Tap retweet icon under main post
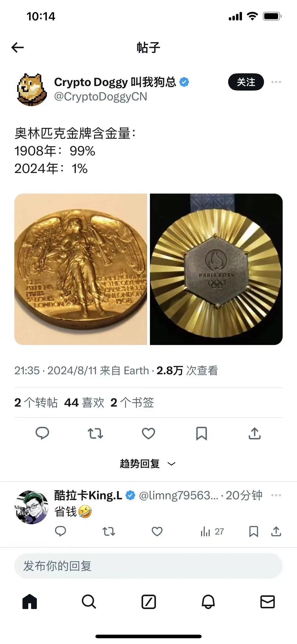Viewport: 297px width, 644px height. 95,433
